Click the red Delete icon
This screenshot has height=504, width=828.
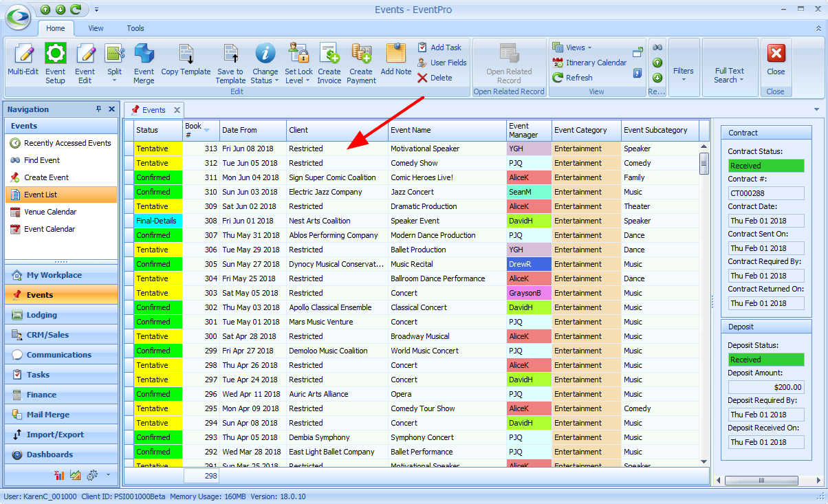[423, 78]
